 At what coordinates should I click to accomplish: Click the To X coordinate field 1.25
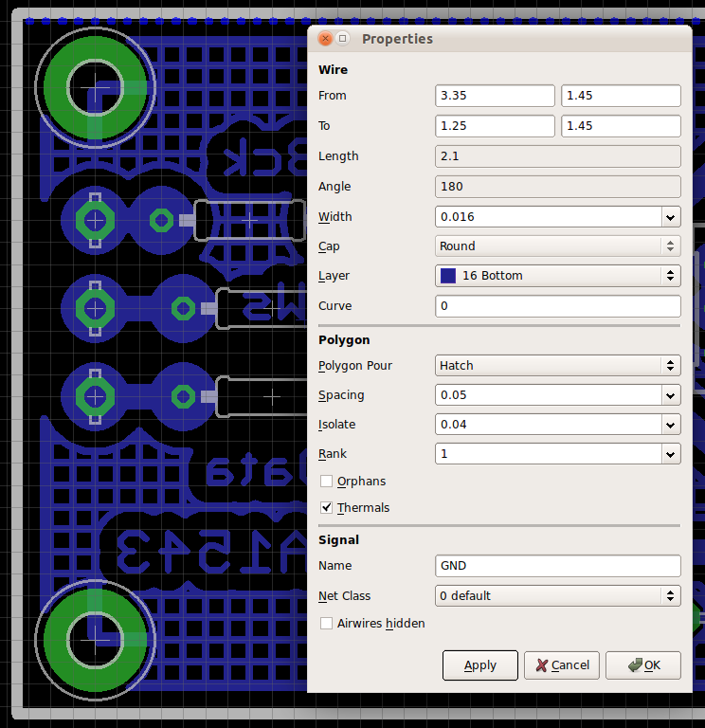click(x=495, y=126)
